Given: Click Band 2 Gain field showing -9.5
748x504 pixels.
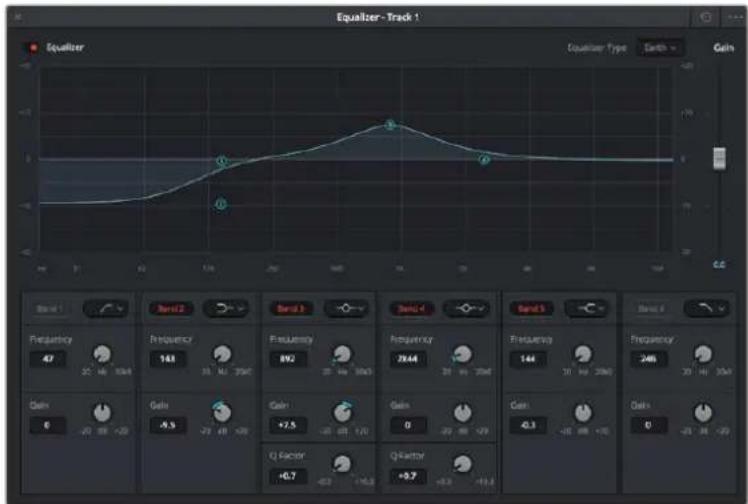Looking at the screenshot, I should point(168,425).
